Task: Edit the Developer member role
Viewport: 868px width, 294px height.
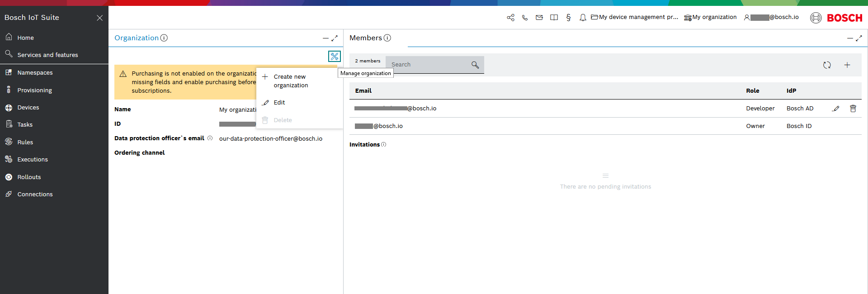Action: pyautogui.click(x=836, y=109)
